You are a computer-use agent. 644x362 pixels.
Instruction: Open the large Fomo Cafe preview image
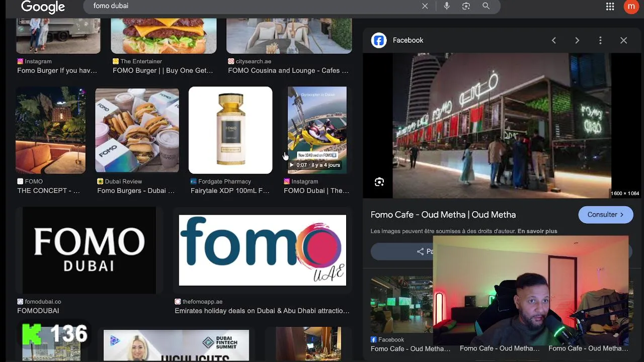point(502,126)
